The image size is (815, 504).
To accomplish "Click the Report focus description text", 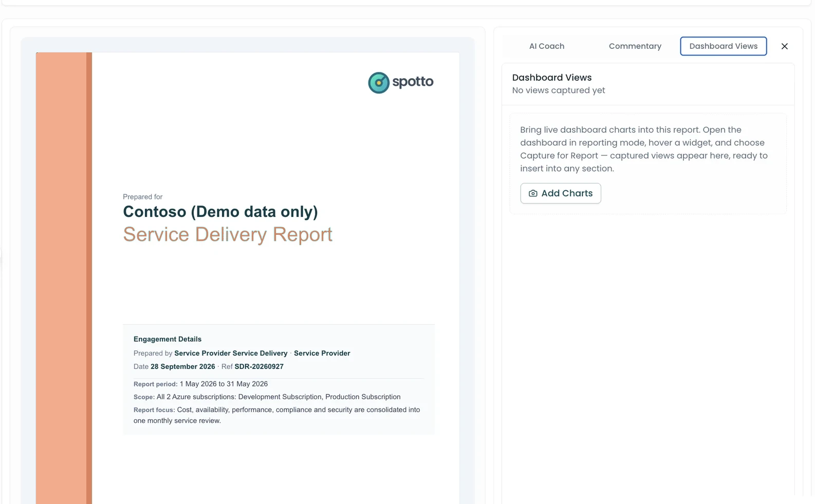I will (x=277, y=415).
